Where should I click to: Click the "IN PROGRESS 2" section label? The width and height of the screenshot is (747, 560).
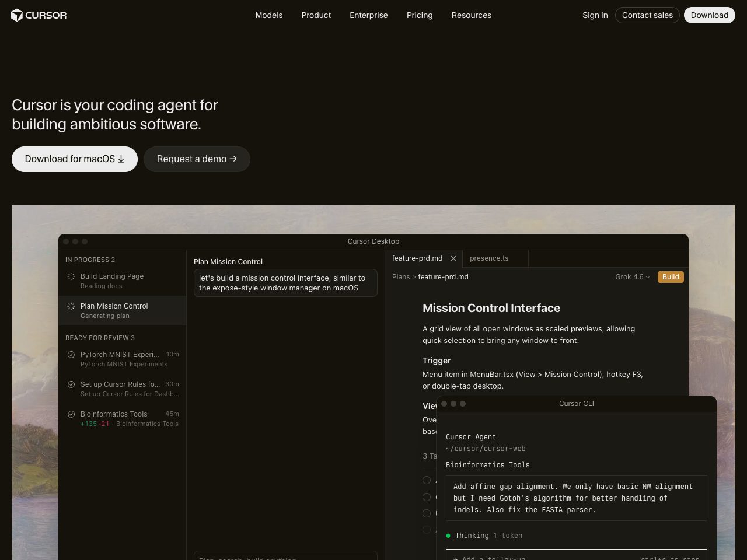click(90, 260)
